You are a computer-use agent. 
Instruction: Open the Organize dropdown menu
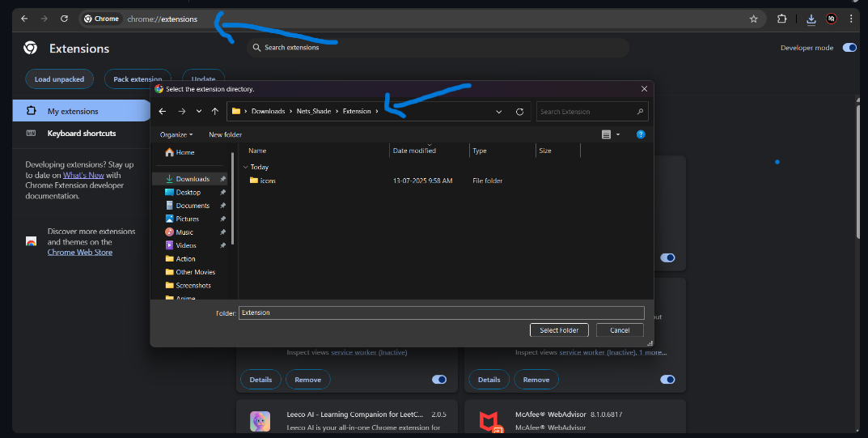(176, 134)
